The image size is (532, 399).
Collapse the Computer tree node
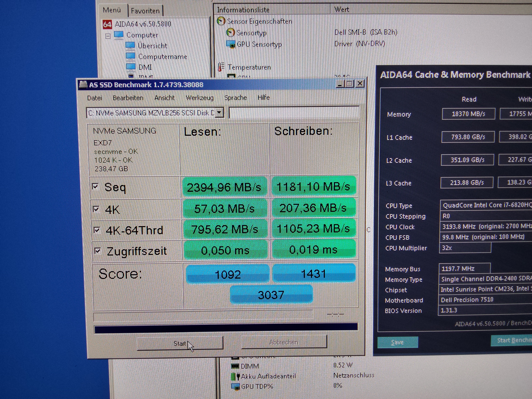point(108,36)
